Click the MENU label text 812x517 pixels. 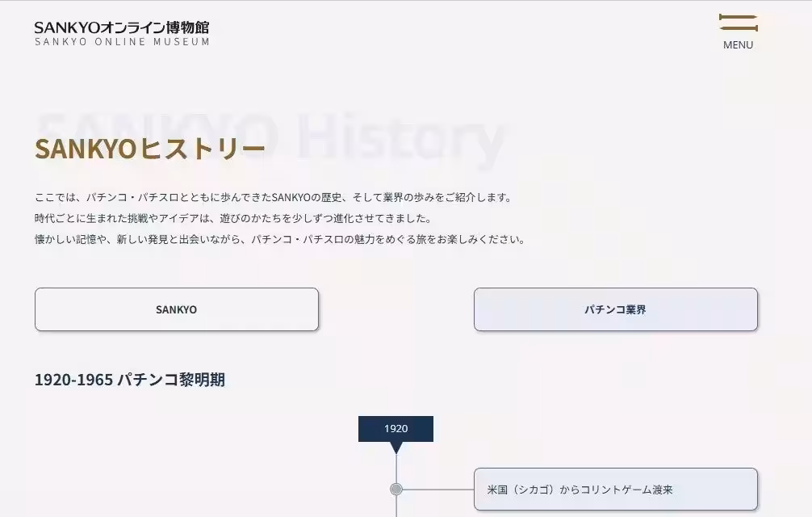pos(738,45)
